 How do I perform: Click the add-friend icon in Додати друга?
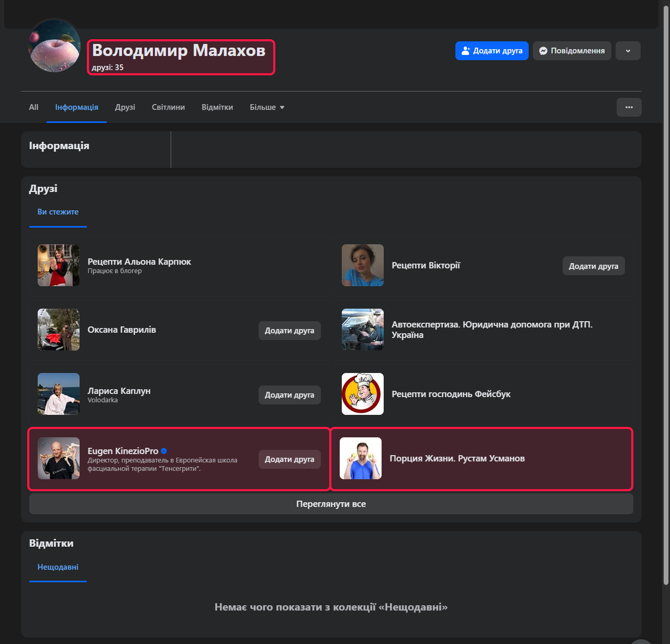465,51
